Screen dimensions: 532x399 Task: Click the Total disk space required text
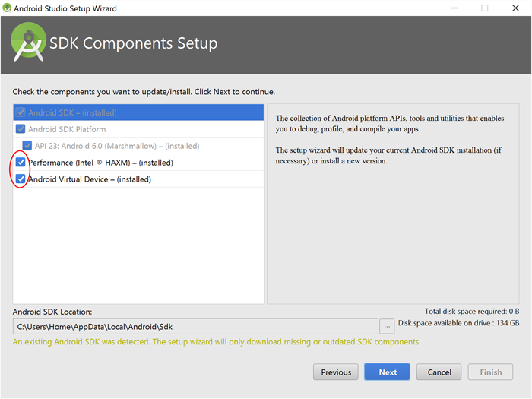[472, 311]
